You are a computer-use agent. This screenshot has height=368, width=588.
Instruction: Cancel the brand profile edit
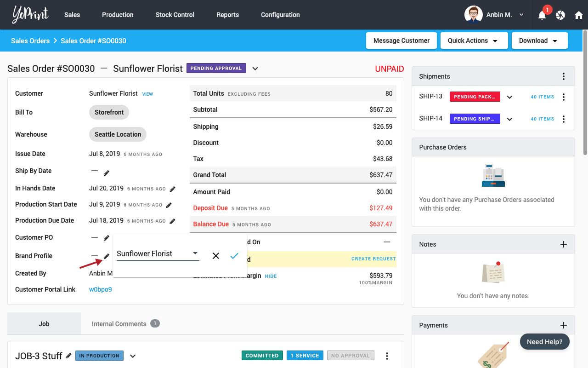(216, 256)
